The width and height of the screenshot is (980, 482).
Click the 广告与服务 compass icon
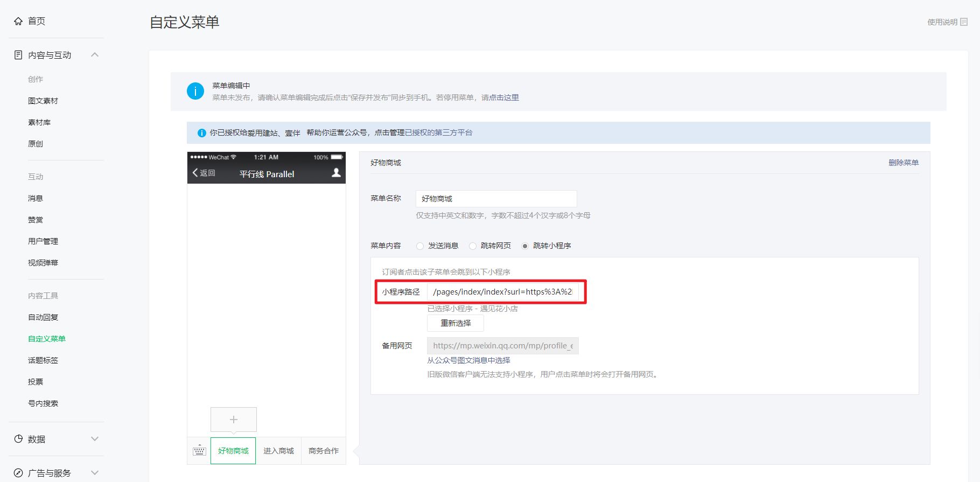tap(18, 473)
